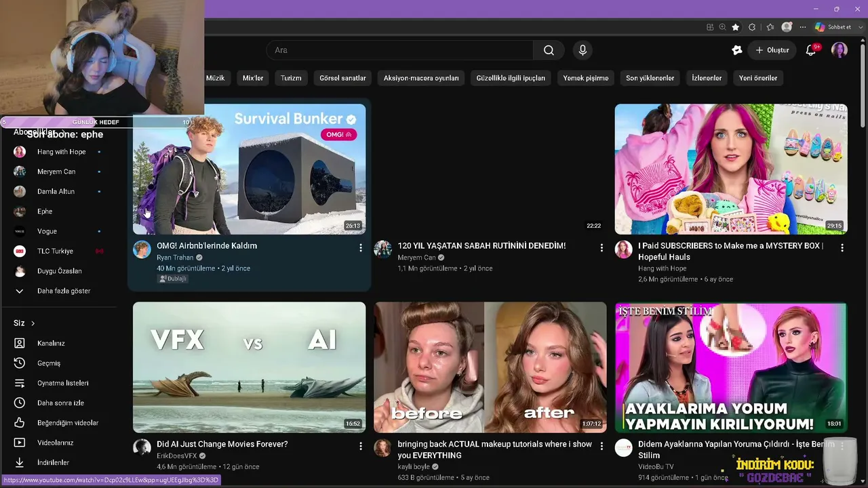Click the Ara search input field

[x=399, y=50]
